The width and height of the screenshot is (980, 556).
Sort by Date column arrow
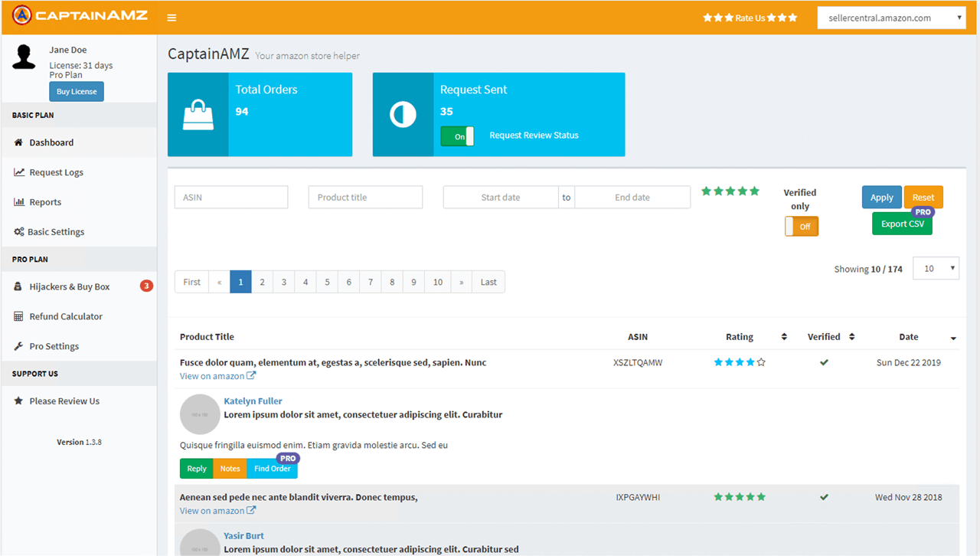coord(952,338)
